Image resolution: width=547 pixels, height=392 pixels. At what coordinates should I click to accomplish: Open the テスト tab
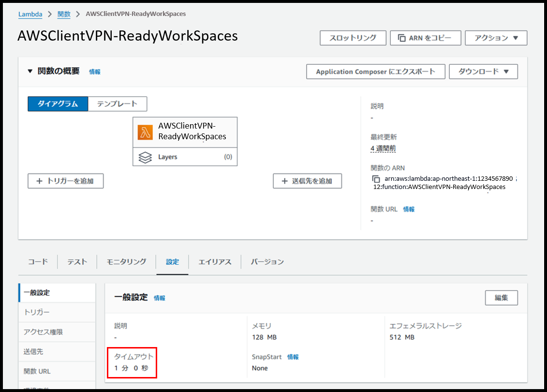click(x=77, y=261)
